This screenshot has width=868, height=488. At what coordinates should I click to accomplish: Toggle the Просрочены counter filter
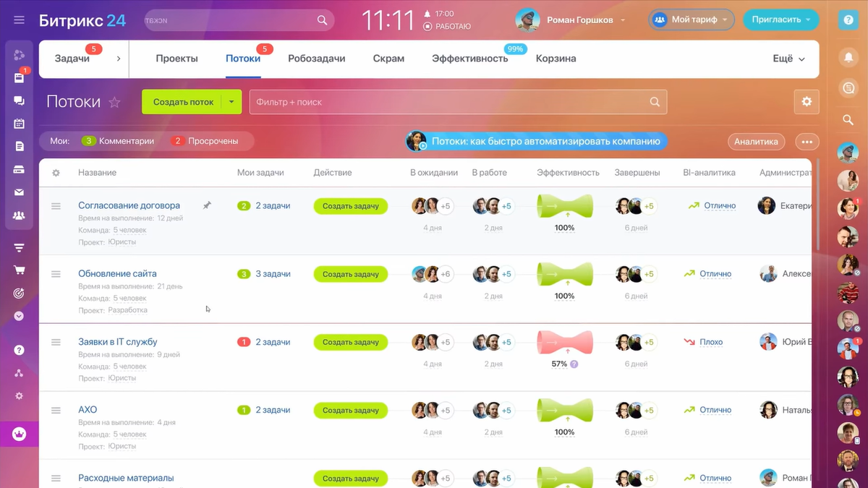(x=205, y=141)
